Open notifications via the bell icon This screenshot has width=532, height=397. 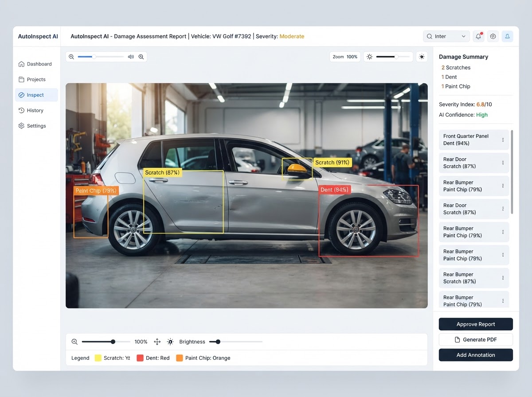pyautogui.click(x=478, y=36)
